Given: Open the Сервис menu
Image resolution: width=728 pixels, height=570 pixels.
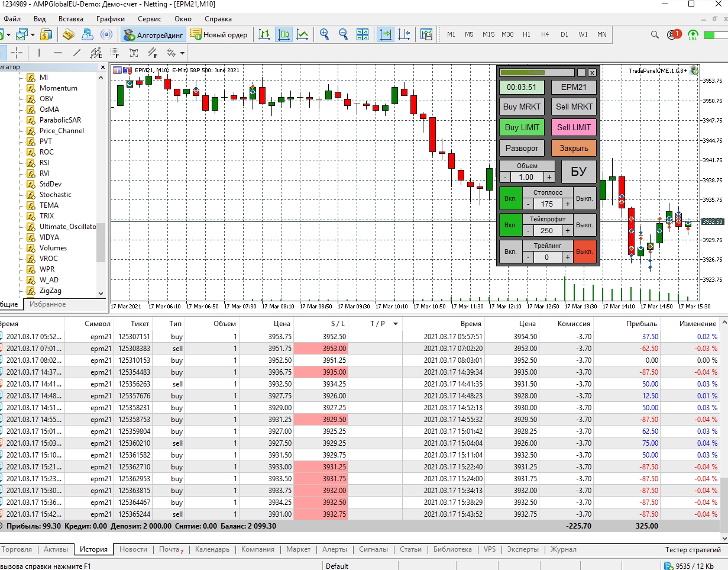Looking at the screenshot, I should click(x=150, y=18).
